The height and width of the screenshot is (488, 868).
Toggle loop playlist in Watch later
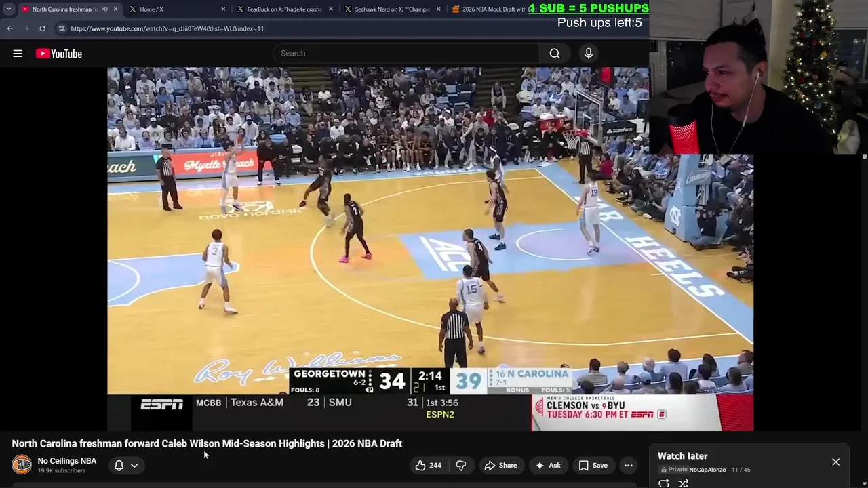(x=663, y=483)
